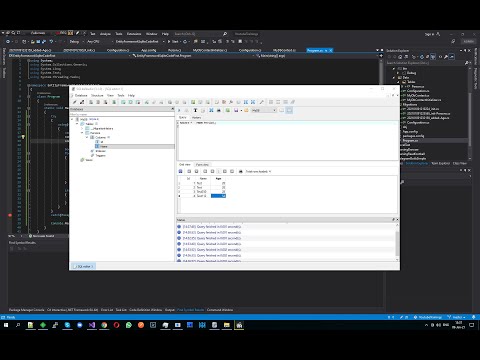Select the Name column tree item
Viewport: 480px width, 360px height.
[104, 146]
